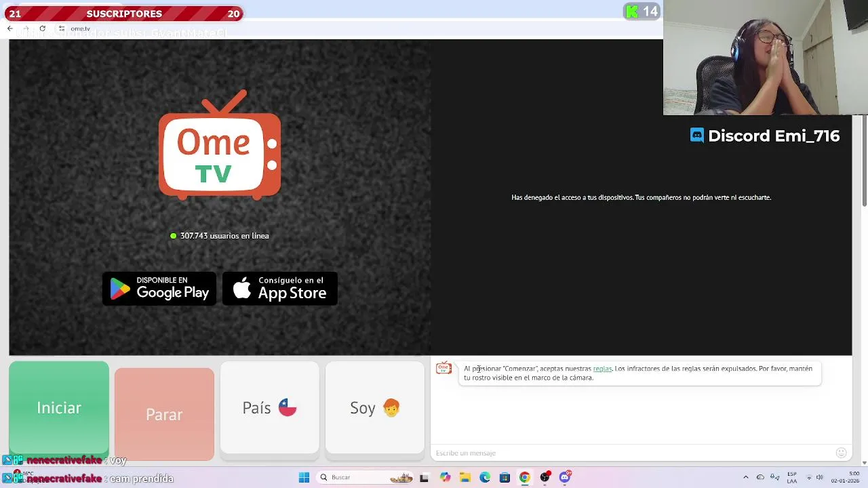Screen dimensions: 868x488
Task: Click the Buscar taskbar search box
Action: pyautogui.click(x=366, y=477)
